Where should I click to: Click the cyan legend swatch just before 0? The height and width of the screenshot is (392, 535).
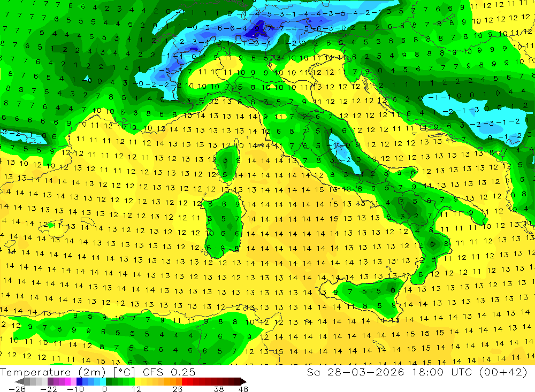pyautogui.click(x=103, y=381)
